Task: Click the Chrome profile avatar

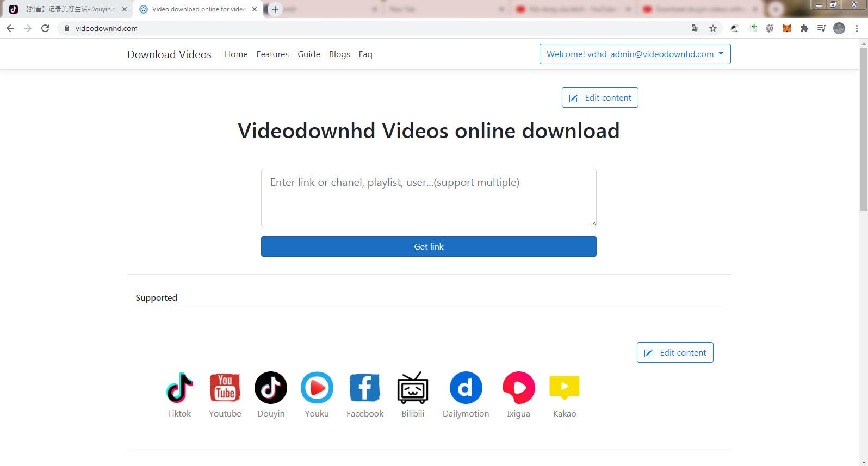Action: click(839, 28)
